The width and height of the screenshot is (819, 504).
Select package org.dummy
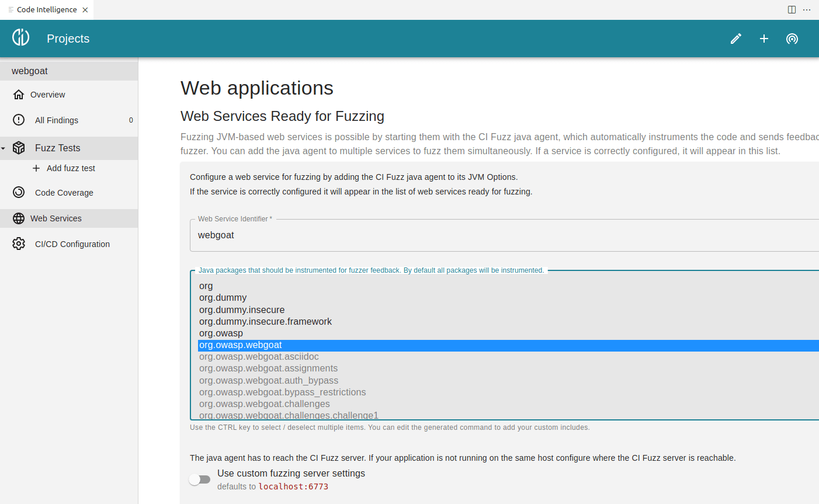(508, 298)
